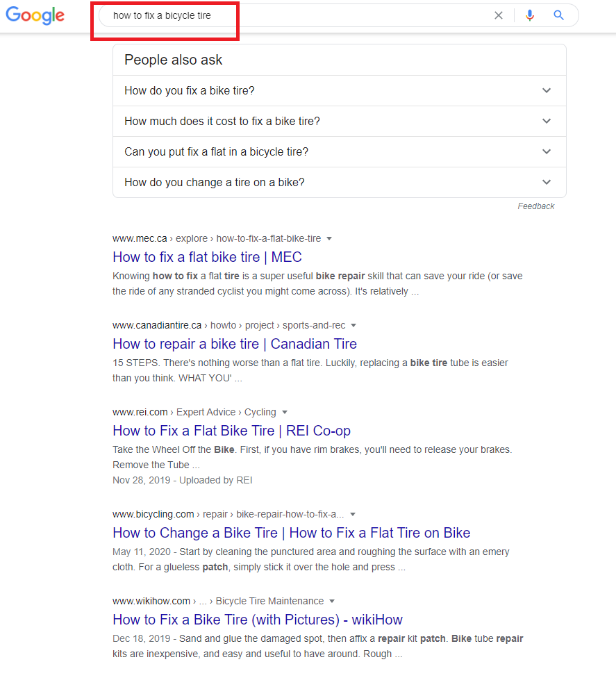Open dropdown arrow next to mec.ca URL
The height and width of the screenshot is (687, 616).
click(x=329, y=239)
